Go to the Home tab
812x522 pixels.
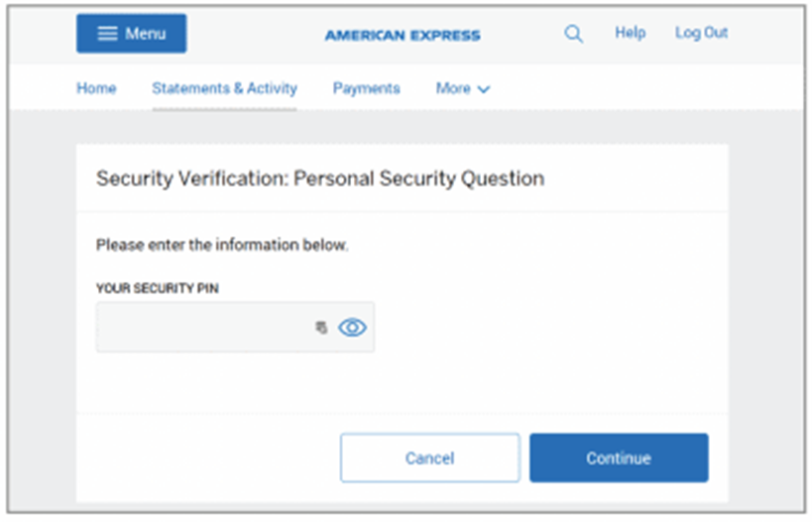96,88
